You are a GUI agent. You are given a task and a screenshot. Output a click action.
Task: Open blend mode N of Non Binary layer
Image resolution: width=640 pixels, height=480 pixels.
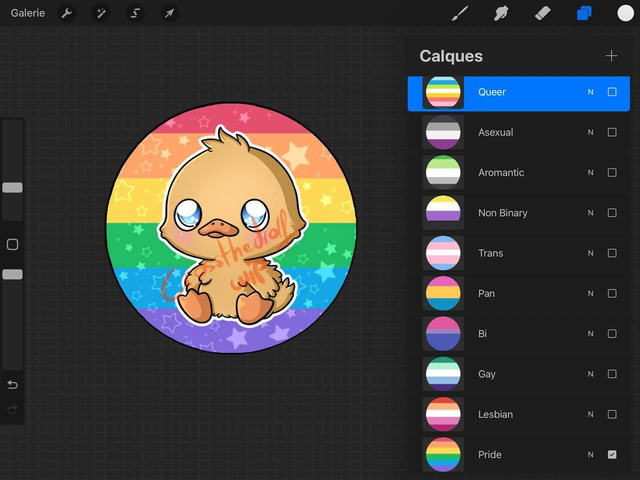coord(590,213)
